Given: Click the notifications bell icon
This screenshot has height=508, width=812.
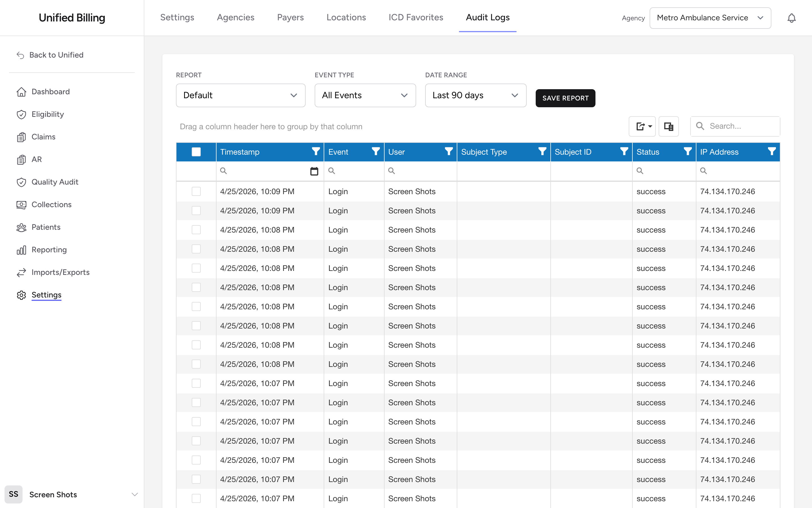Looking at the screenshot, I should (x=791, y=18).
